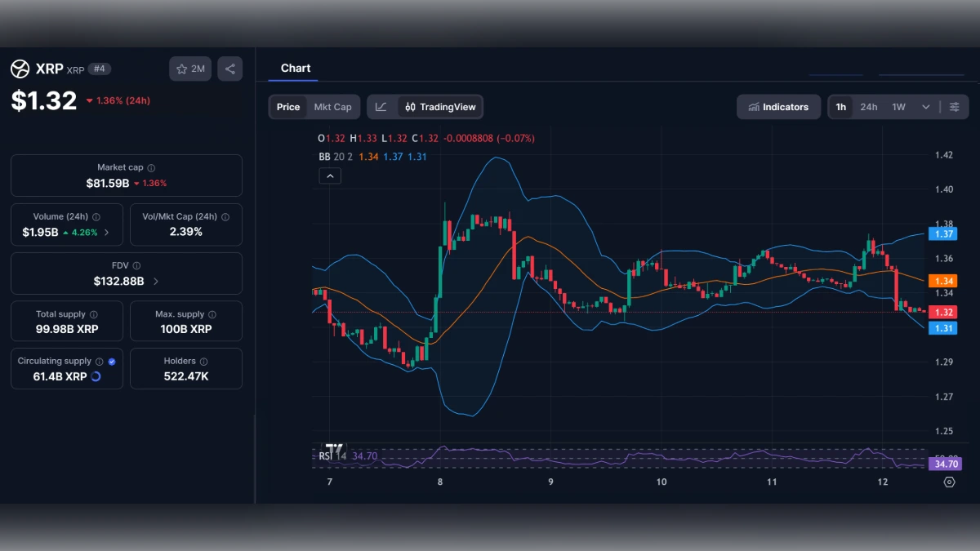This screenshot has height=551, width=980.
Task: Switch chart timeframe to 24h
Action: pyautogui.click(x=868, y=107)
